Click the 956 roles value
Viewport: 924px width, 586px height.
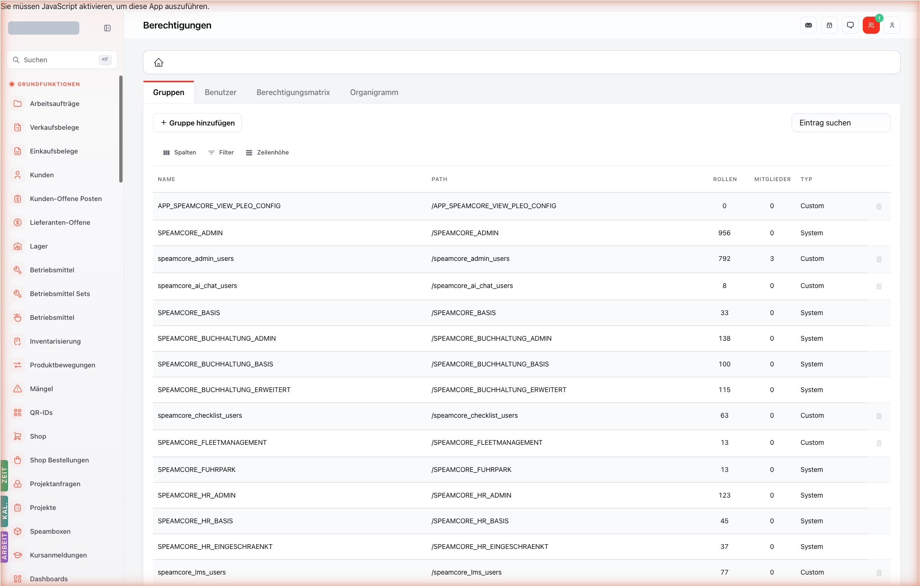point(724,233)
